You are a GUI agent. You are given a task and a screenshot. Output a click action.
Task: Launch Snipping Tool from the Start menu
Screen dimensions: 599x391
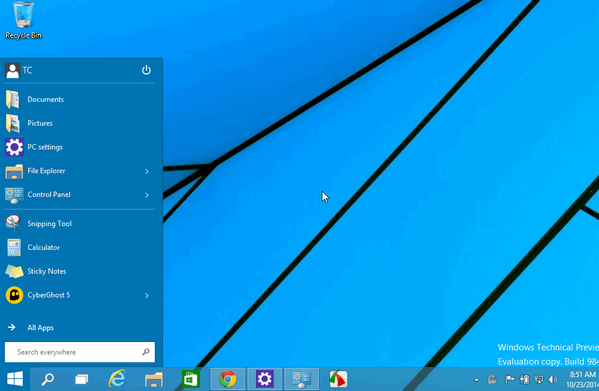(79, 223)
